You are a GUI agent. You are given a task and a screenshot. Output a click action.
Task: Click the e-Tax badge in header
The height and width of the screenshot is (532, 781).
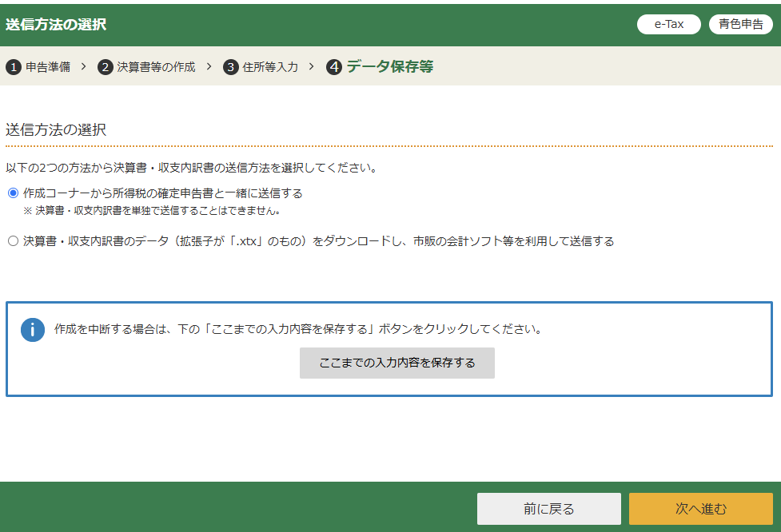669,25
